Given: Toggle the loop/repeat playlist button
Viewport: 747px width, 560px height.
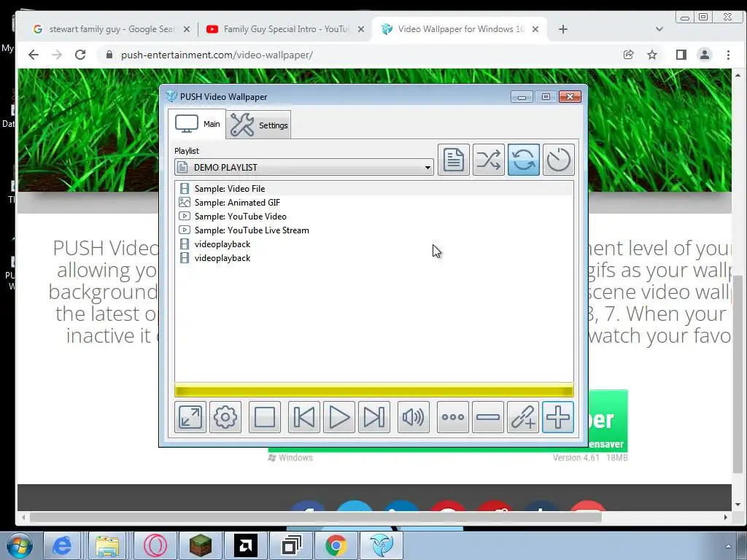Looking at the screenshot, I should [x=524, y=160].
